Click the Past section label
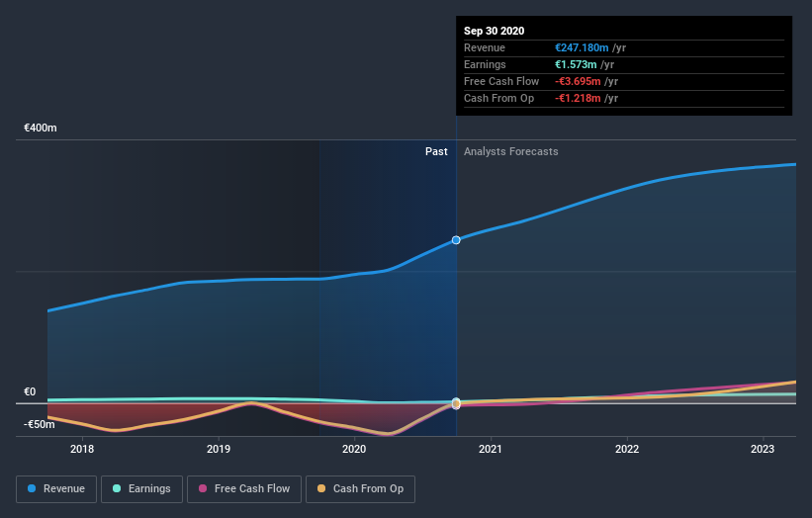The image size is (812, 518). point(436,151)
